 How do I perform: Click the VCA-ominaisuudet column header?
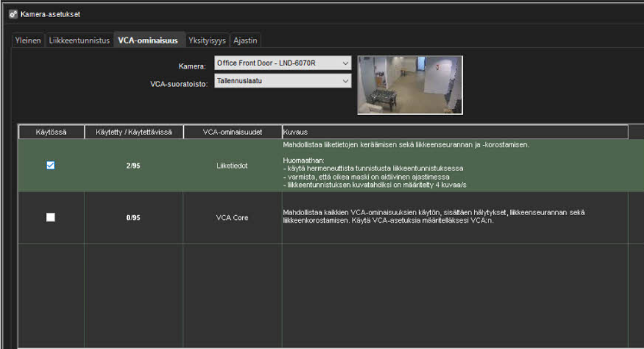(233, 133)
